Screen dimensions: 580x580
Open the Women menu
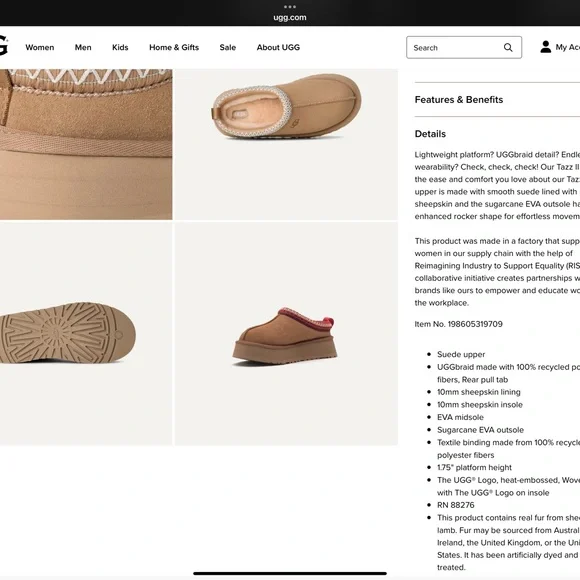click(x=40, y=47)
